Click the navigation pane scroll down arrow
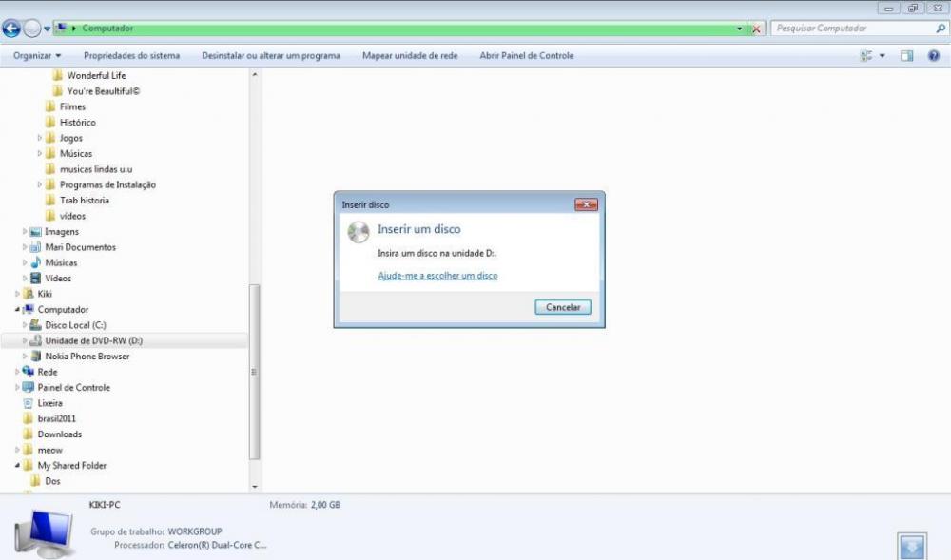The width and height of the screenshot is (951, 560). (255, 486)
